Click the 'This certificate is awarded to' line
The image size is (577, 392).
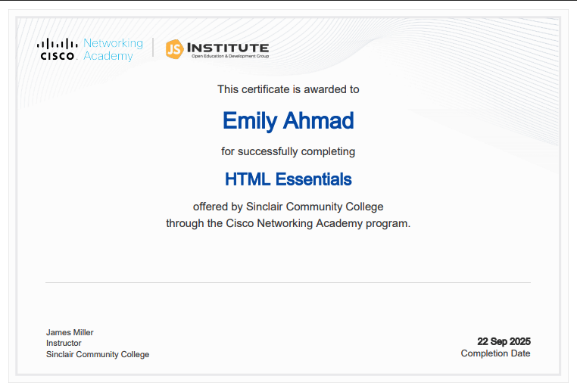[288, 89]
